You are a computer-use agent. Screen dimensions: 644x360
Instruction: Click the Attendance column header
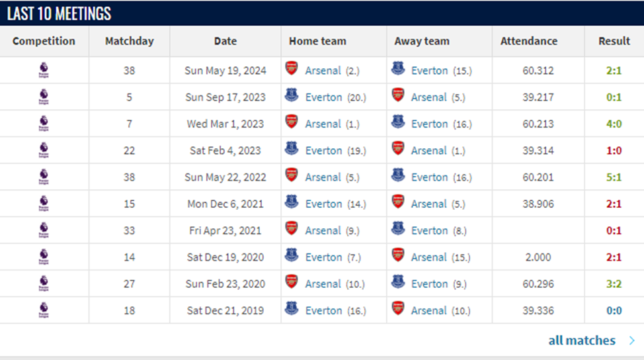click(x=528, y=41)
